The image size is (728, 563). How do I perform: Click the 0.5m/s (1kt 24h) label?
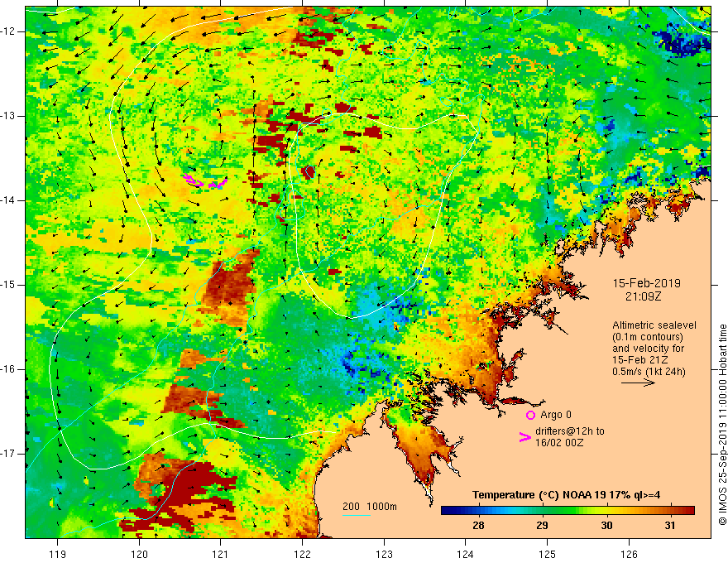point(649,372)
